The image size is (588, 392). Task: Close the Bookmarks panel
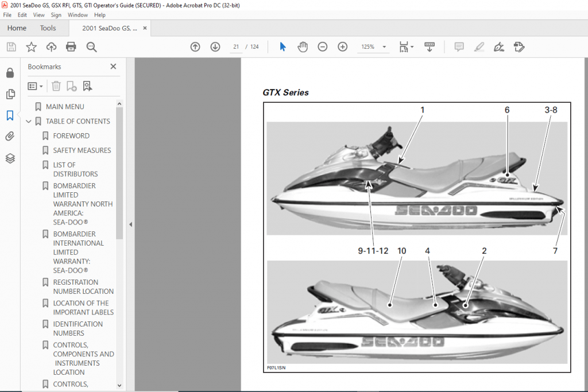point(113,67)
